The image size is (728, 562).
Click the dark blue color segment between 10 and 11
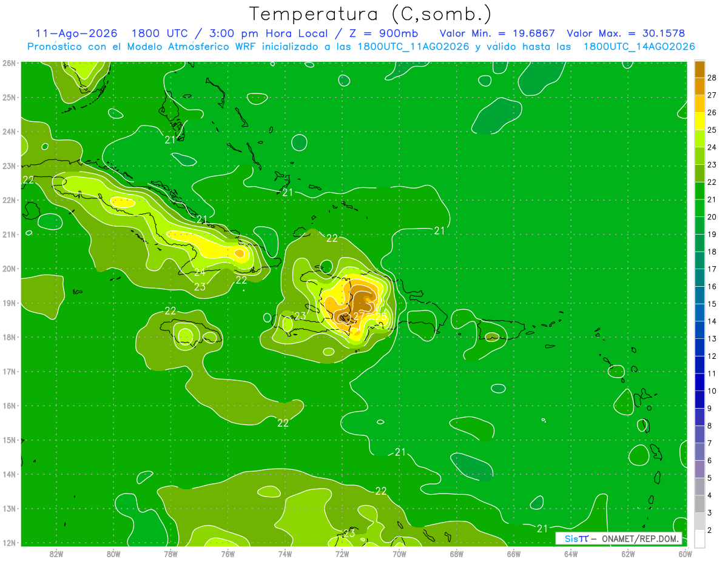700,383
